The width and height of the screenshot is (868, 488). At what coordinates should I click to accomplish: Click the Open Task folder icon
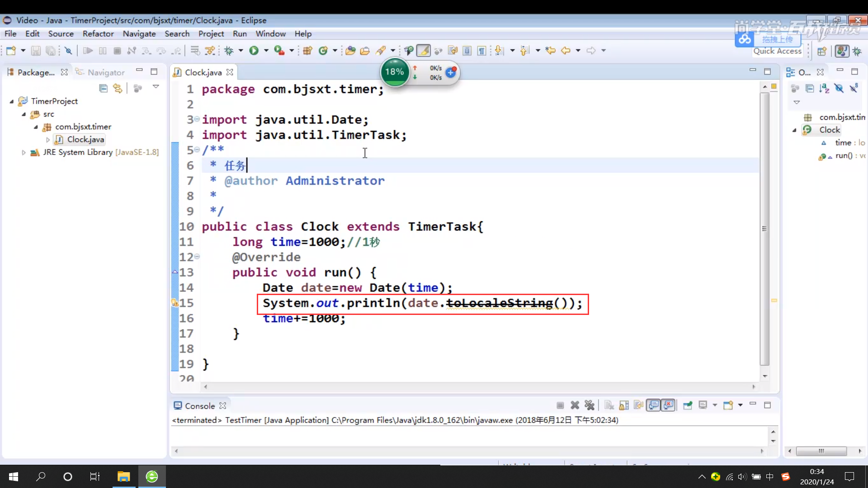click(365, 51)
